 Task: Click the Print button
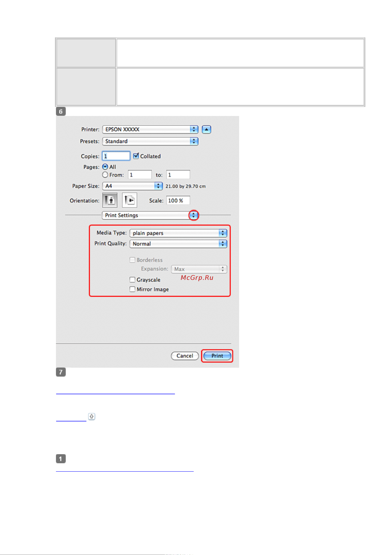[x=217, y=356]
